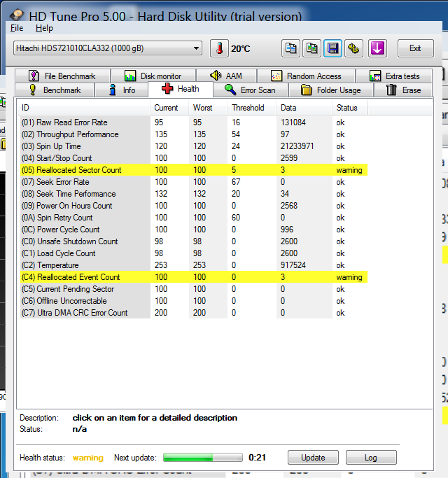Image resolution: width=448 pixels, height=478 pixels.
Task: Select the (03) Spin Up Time row
Action: (x=194, y=146)
